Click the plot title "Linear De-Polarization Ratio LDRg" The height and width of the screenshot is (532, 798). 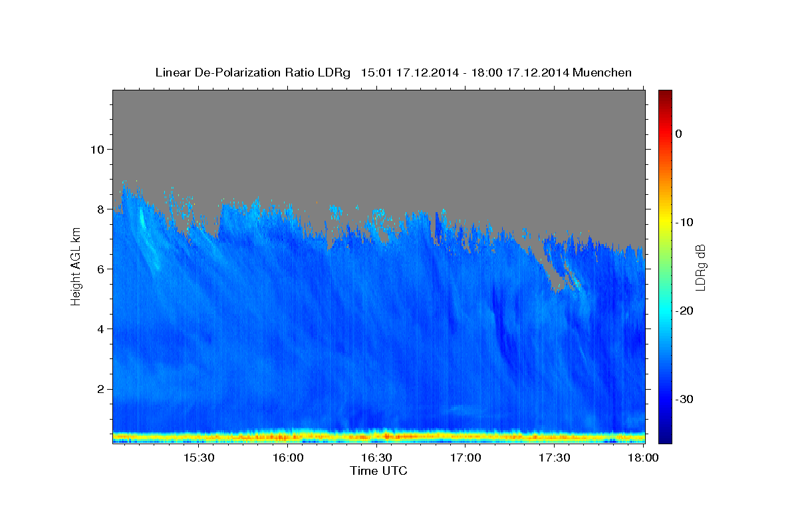pos(253,72)
